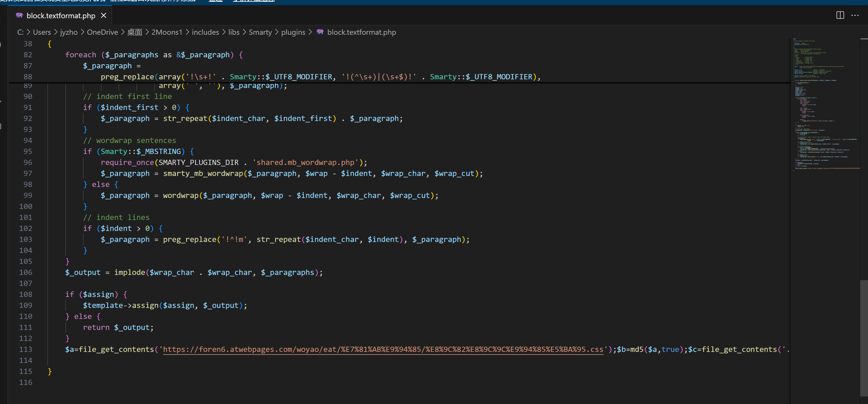Screen dimensions: 868x404
Task: Click block.textformat.php in the breadcrumb
Action: pos(362,32)
